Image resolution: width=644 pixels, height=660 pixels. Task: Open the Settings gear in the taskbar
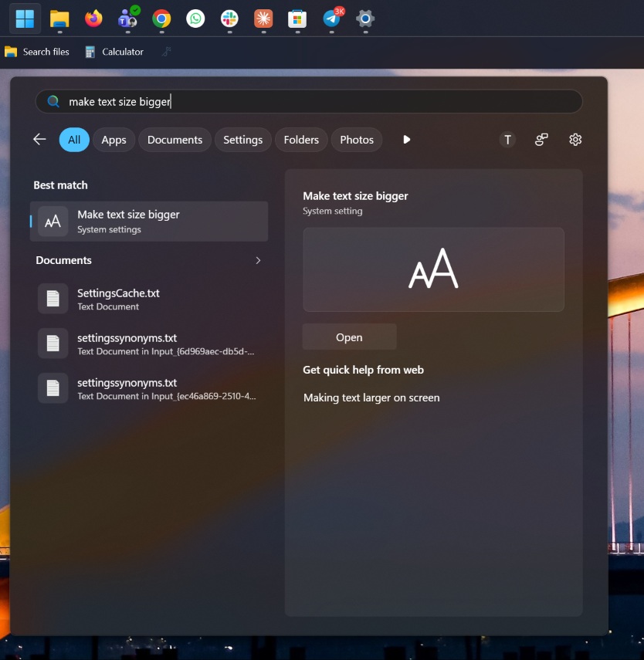point(365,19)
